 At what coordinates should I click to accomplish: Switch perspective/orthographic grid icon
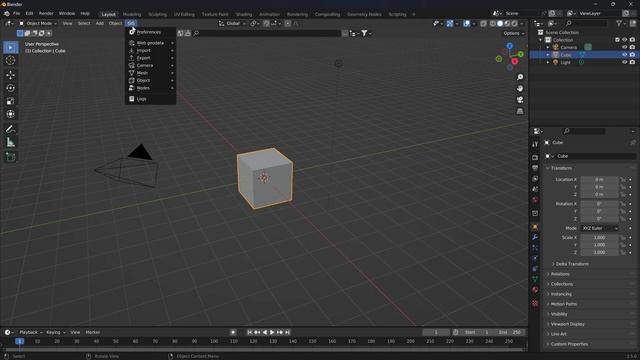pyautogui.click(x=520, y=111)
